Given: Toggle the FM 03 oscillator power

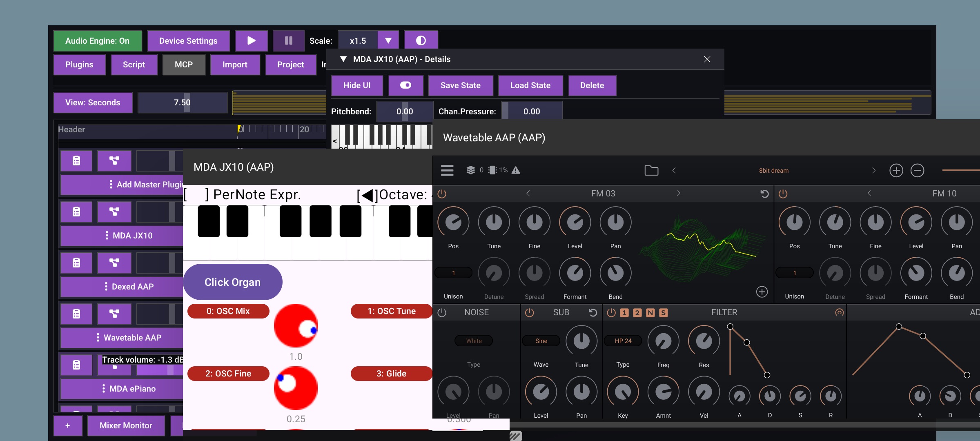Looking at the screenshot, I should [442, 194].
